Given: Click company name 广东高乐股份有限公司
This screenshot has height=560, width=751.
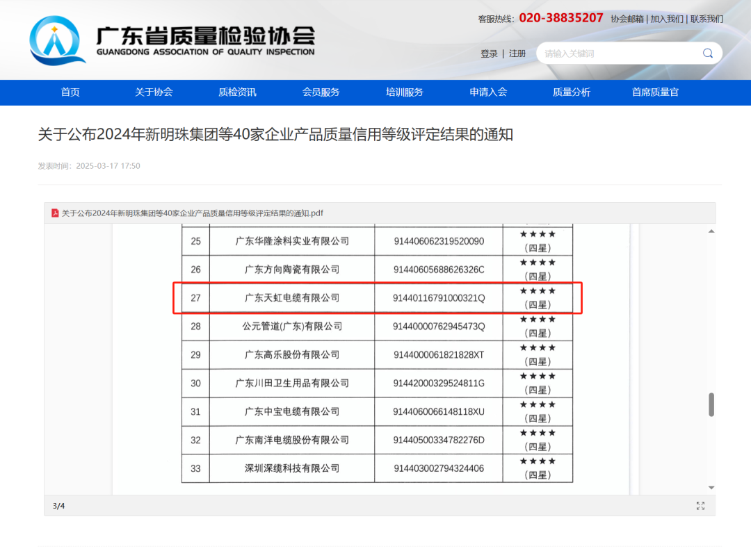Looking at the screenshot, I should tap(292, 354).
